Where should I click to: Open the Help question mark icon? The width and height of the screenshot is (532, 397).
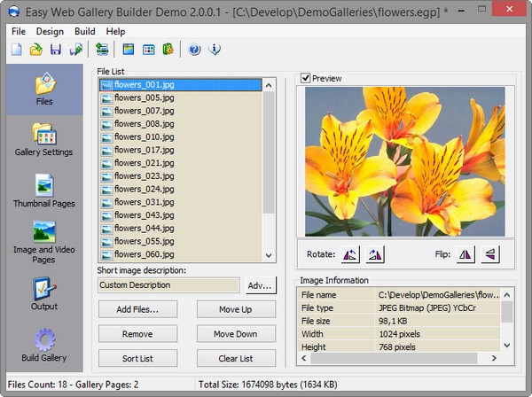point(194,49)
